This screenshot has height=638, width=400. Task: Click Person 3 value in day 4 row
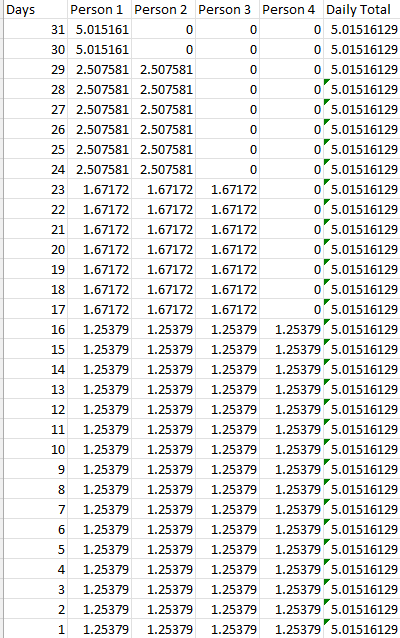tap(227, 569)
